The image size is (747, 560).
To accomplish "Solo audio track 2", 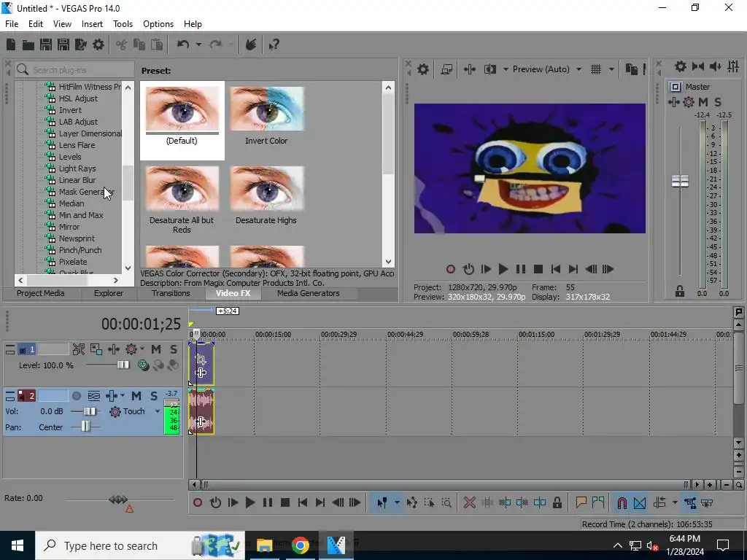I will point(154,396).
